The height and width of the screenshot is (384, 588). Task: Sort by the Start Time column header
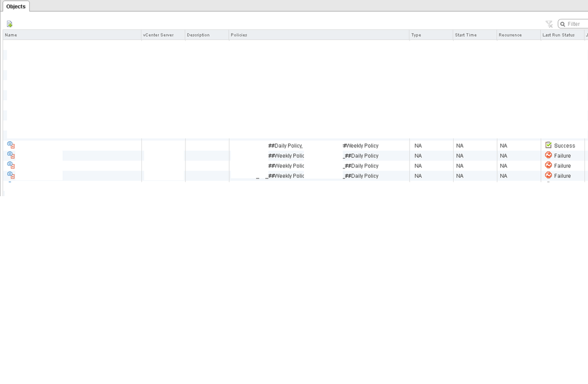(x=465, y=35)
